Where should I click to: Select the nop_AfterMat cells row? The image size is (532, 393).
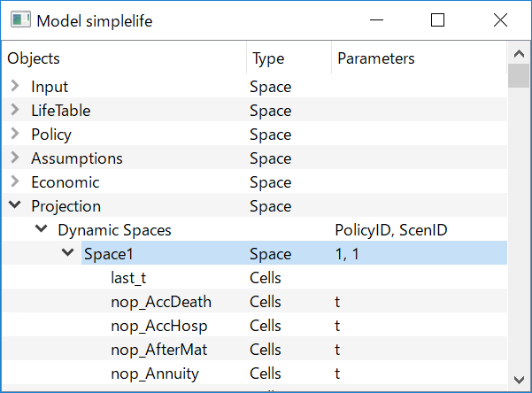(254, 350)
